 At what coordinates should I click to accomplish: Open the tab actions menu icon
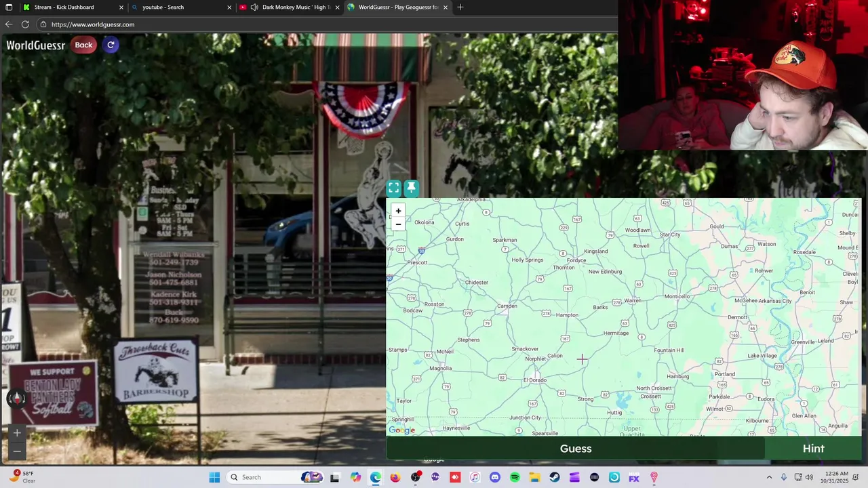(x=8, y=7)
